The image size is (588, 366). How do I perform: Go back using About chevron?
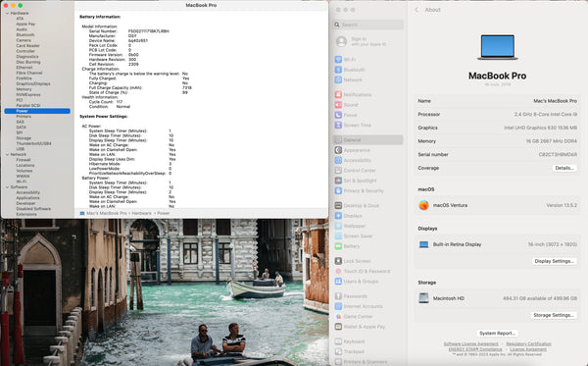(416, 10)
